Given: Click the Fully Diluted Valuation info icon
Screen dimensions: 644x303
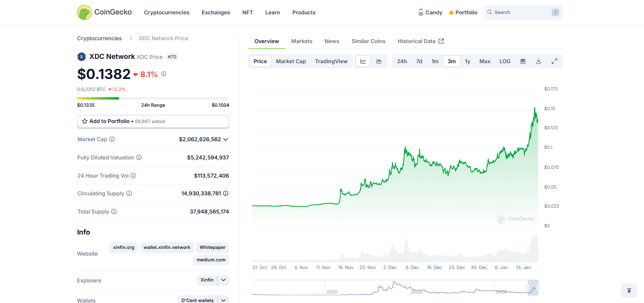Looking at the screenshot, I should [x=139, y=157].
